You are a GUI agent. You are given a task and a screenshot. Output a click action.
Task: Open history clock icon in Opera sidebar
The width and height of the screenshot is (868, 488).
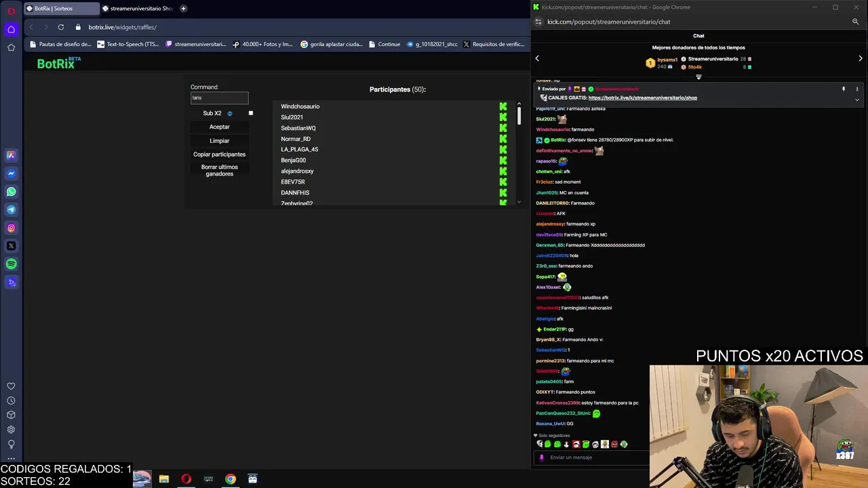pyautogui.click(x=11, y=401)
